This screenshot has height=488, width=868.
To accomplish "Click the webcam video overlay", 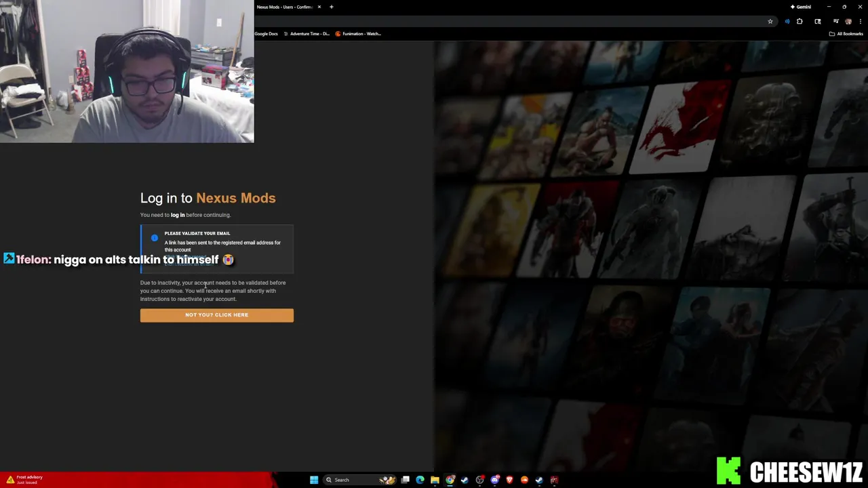I will (127, 71).
